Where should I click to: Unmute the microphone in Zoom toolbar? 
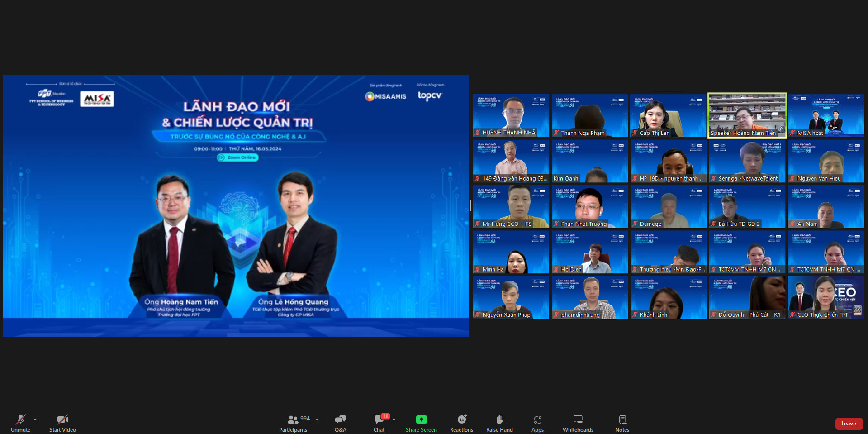click(20, 423)
